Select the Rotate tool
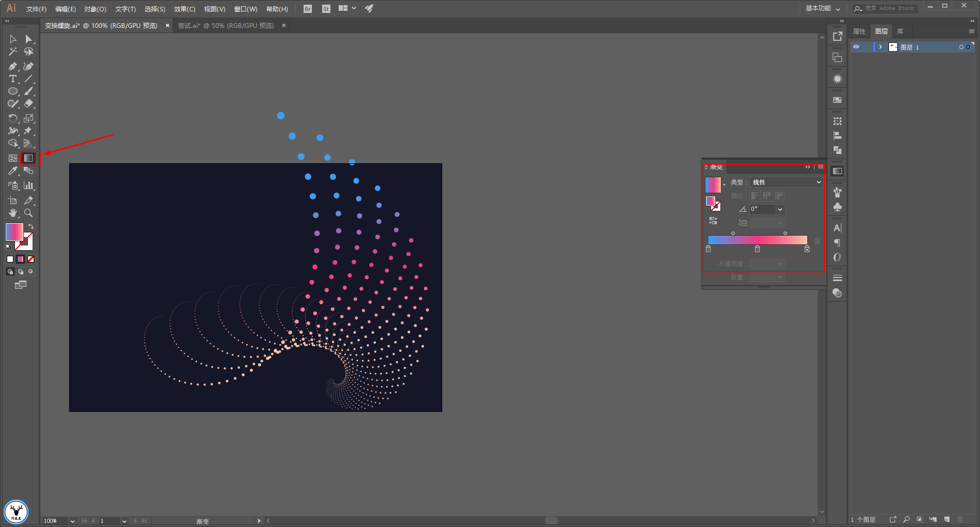The image size is (980, 527). coord(13,118)
